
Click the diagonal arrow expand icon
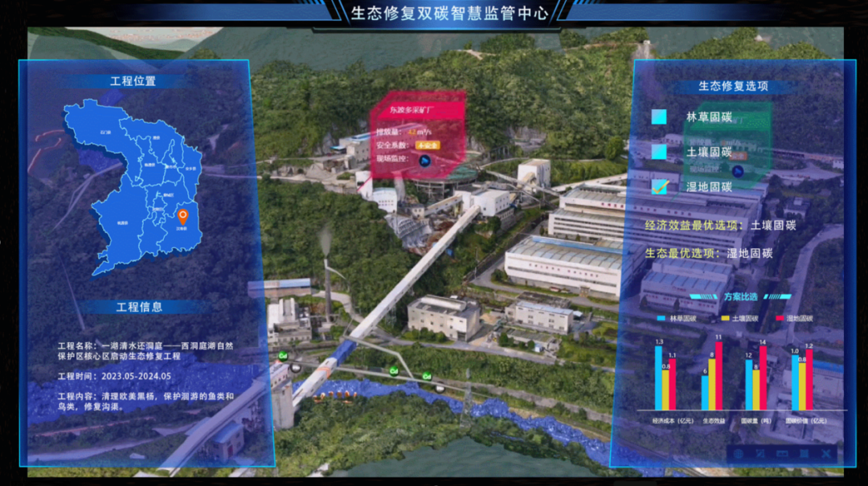click(759, 454)
